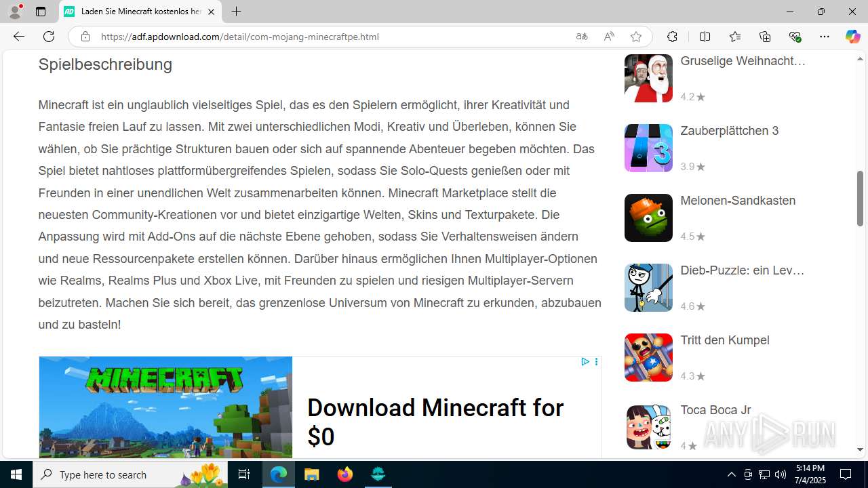This screenshot has height=488, width=868.
Task: Click the 3.9 rating under Zauberplättchen 3
Action: [x=692, y=167]
